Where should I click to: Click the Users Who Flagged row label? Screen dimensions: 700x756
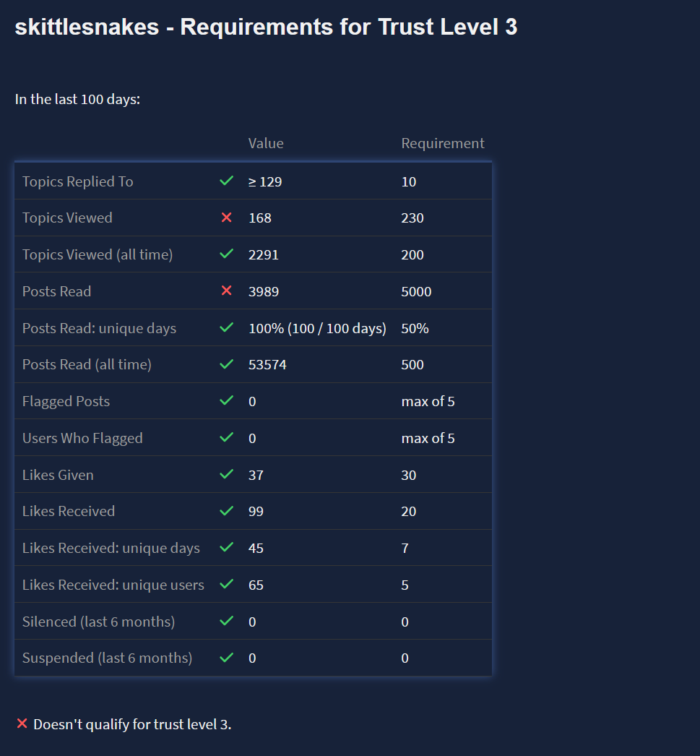pyautogui.click(x=82, y=438)
